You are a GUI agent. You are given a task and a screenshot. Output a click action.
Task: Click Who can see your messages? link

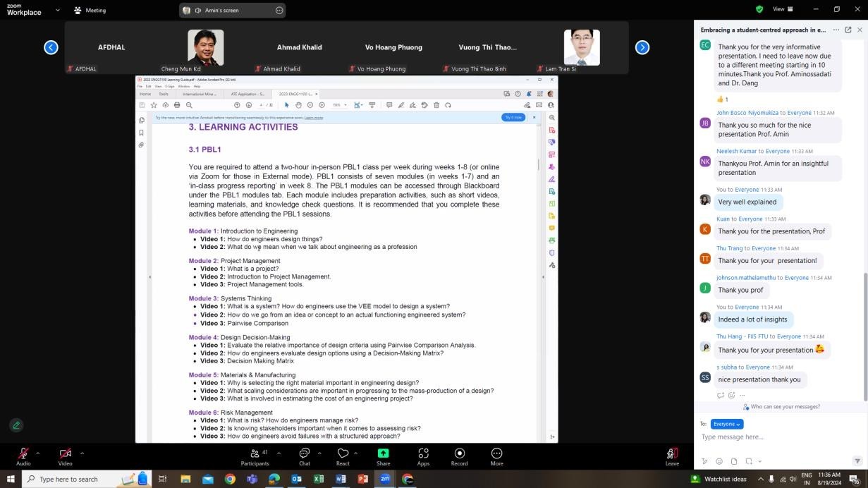click(x=781, y=407)
